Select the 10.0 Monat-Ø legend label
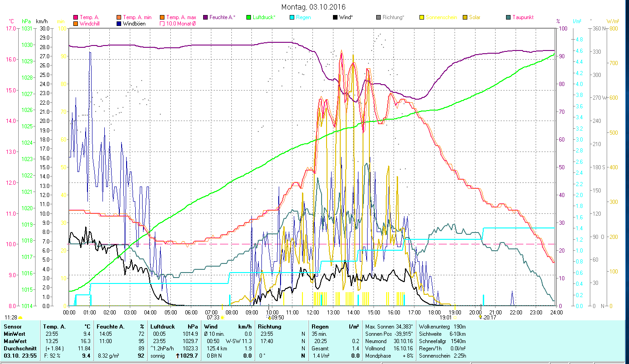This screenshot has height=364, width=629. coord(181,23)
